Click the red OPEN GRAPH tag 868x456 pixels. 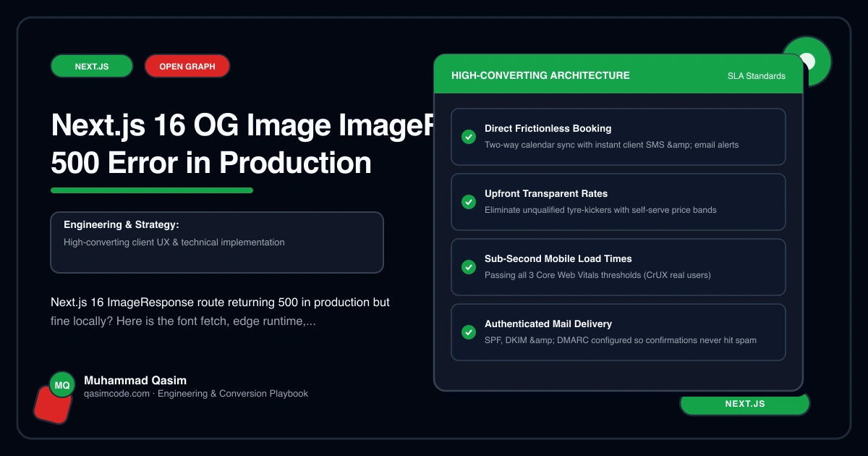(187, 66)
